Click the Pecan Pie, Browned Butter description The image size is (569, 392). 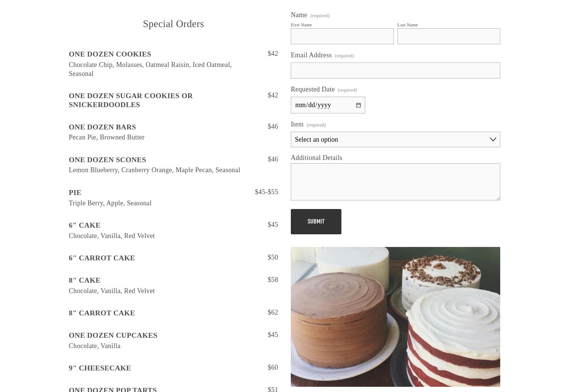click(x=106, y=137)
